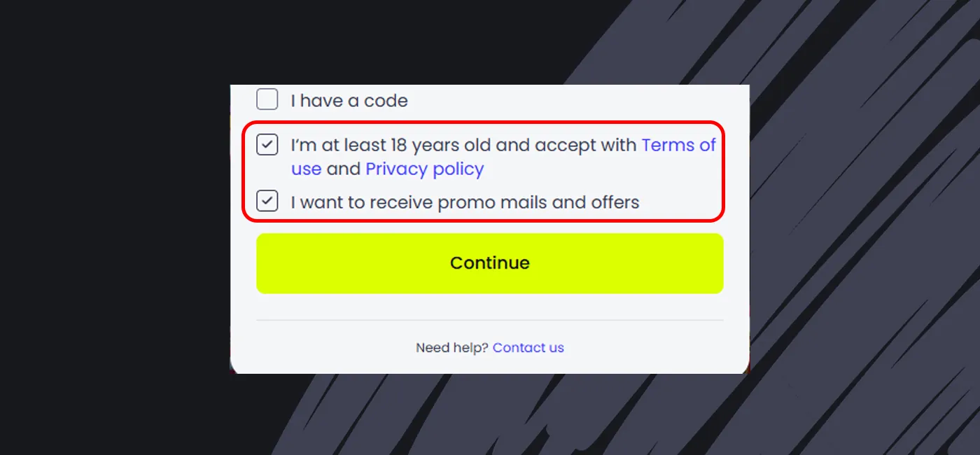980x455 pixels.
Task: Uncheck the 18 years old agreement checkbox
Action: click(x=267, y=145)
